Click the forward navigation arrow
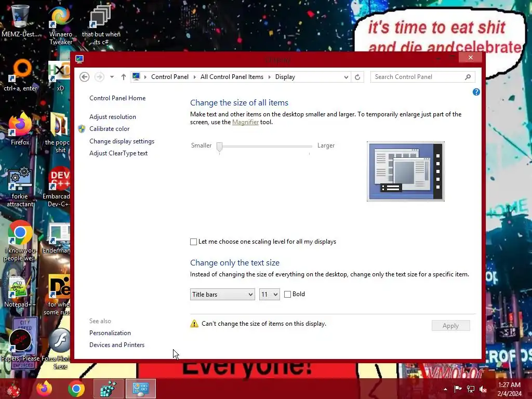Viewport: 532px width, 399px height. tap(99, 77)
